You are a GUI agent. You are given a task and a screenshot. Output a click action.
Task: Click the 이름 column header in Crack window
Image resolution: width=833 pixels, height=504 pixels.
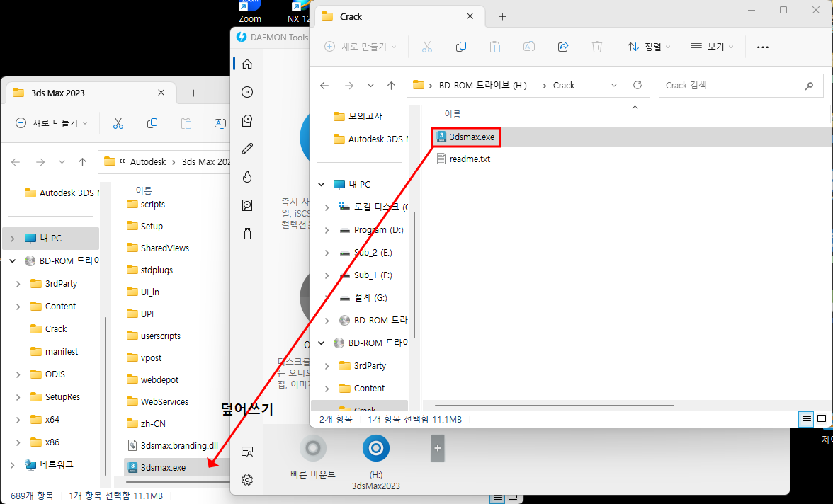(x=453, y=114)
